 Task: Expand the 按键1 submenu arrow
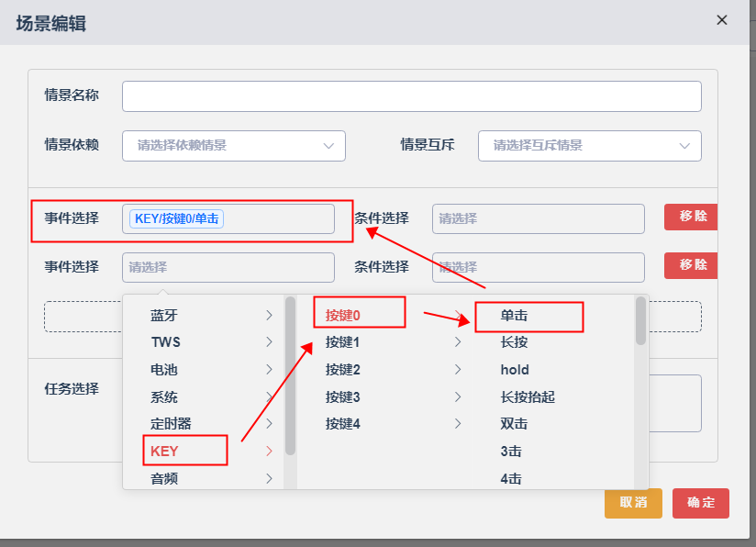coord(458,342)
